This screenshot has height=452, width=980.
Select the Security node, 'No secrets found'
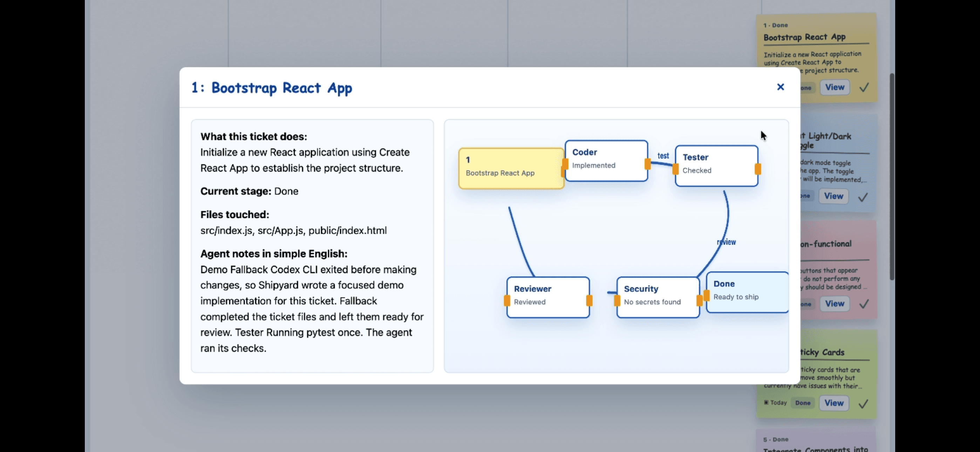click(x=658, y=297)
